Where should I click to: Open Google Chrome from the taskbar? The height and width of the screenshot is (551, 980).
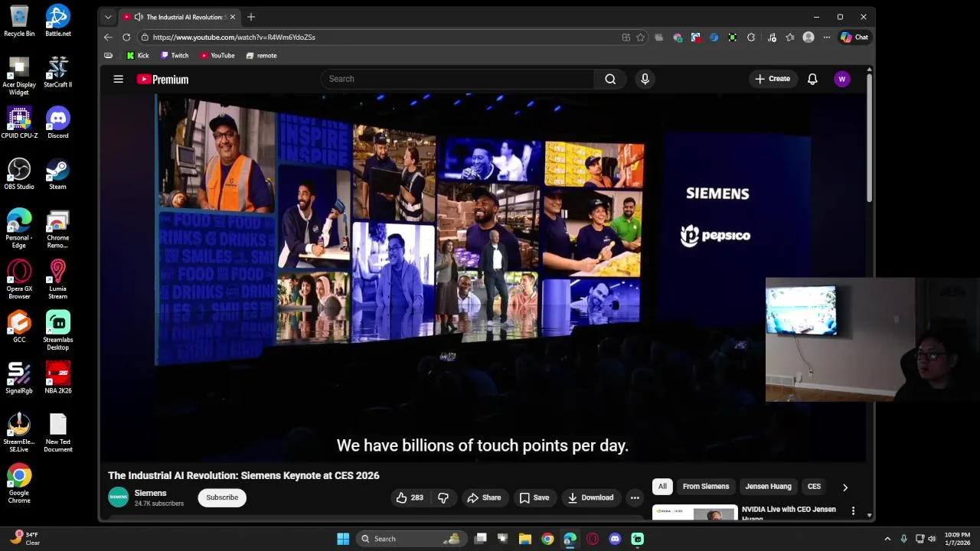tap(547, 539)
